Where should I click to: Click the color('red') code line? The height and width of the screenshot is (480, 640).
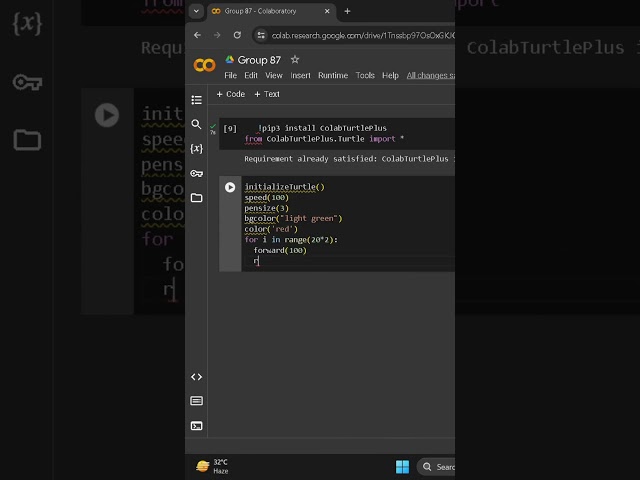(x=271, y=229)
